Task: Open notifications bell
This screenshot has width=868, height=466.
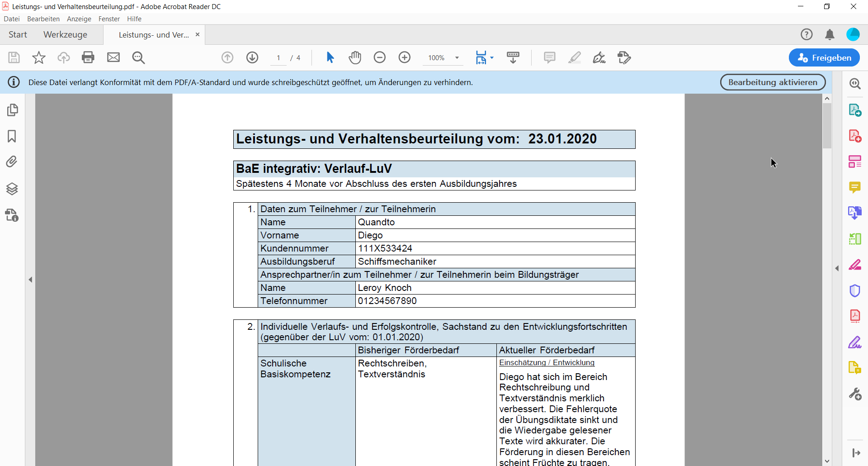Action: coord(830,34)
